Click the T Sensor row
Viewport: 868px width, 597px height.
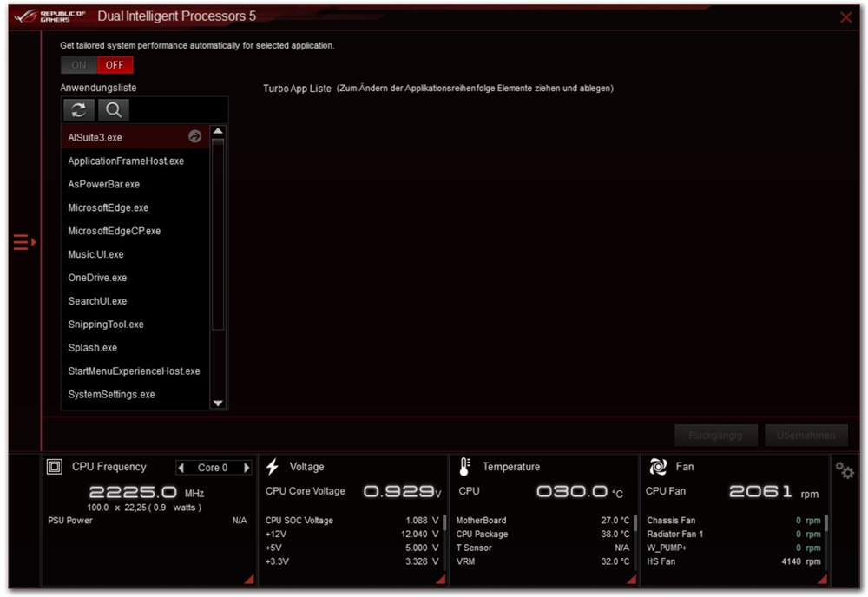[x=543, y=548]
